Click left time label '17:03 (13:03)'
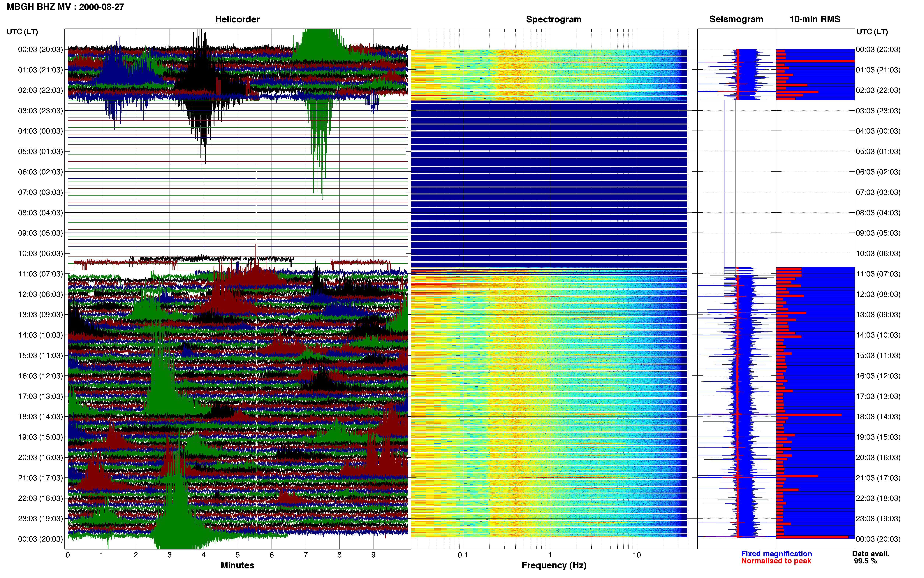Screen dimensions: 924x578 (x=41, y=396)
